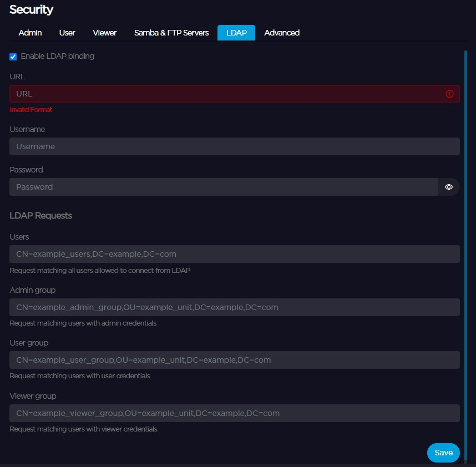Click the Password input field
Image resolution: width=476 pixels, height=467 pixels.
(x=222, y=187)
